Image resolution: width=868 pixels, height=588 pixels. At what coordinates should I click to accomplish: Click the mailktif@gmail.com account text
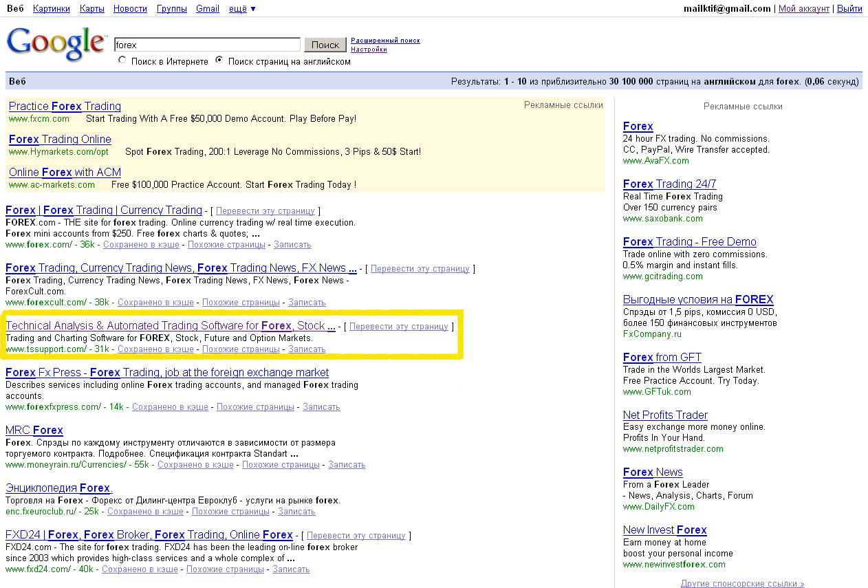[x=727, y=9]
